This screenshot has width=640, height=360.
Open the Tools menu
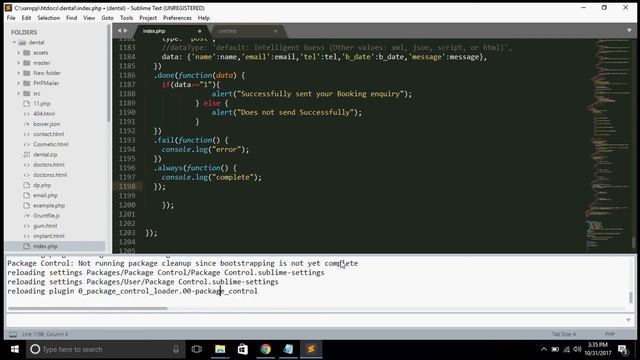point(127,18)
